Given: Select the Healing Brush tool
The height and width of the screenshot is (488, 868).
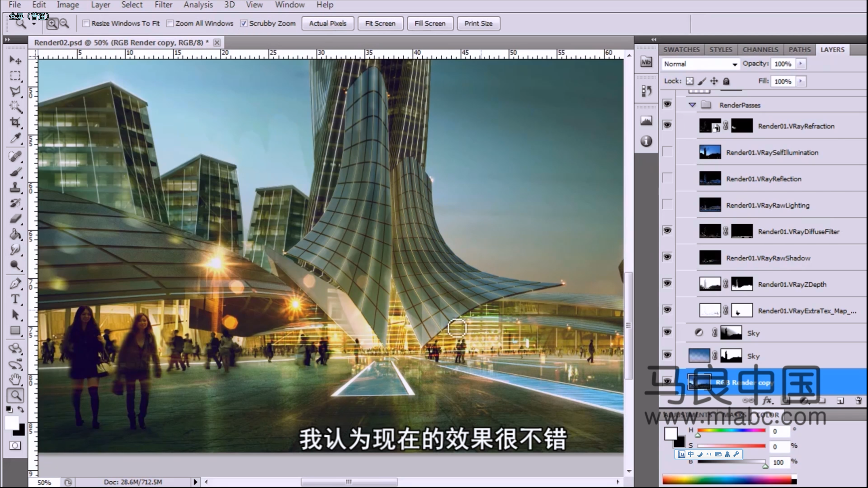Looking at the screenshot, I should click(15, 157).
